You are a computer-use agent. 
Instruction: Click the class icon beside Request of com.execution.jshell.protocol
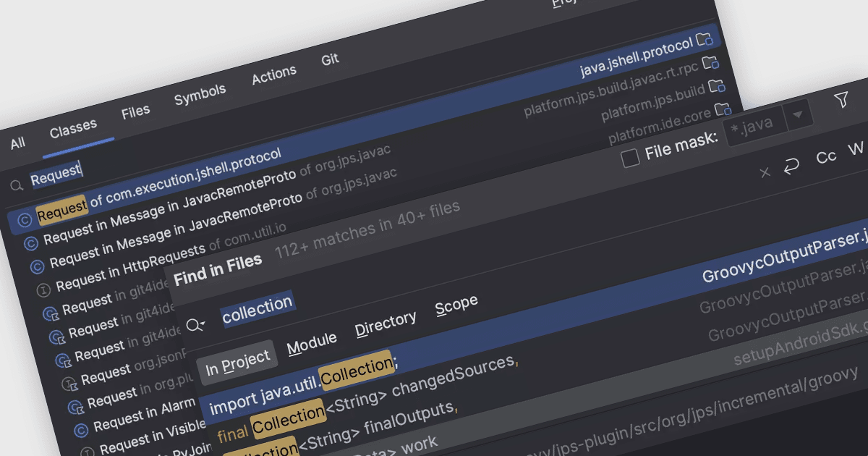[x=25, y=220]
